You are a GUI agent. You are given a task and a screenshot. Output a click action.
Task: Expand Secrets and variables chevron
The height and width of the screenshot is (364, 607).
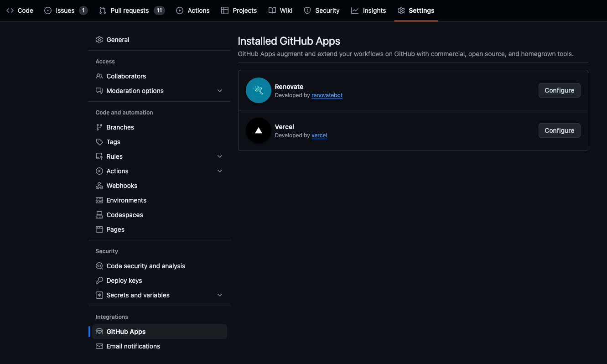pos(220,295)
